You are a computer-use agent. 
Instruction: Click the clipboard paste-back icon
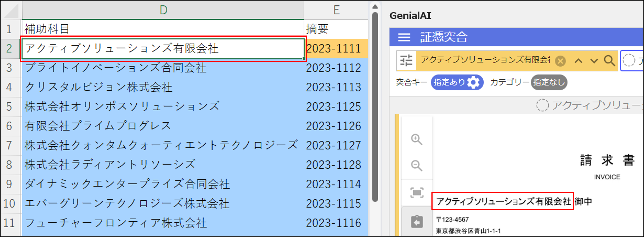(x=417, y=222)
